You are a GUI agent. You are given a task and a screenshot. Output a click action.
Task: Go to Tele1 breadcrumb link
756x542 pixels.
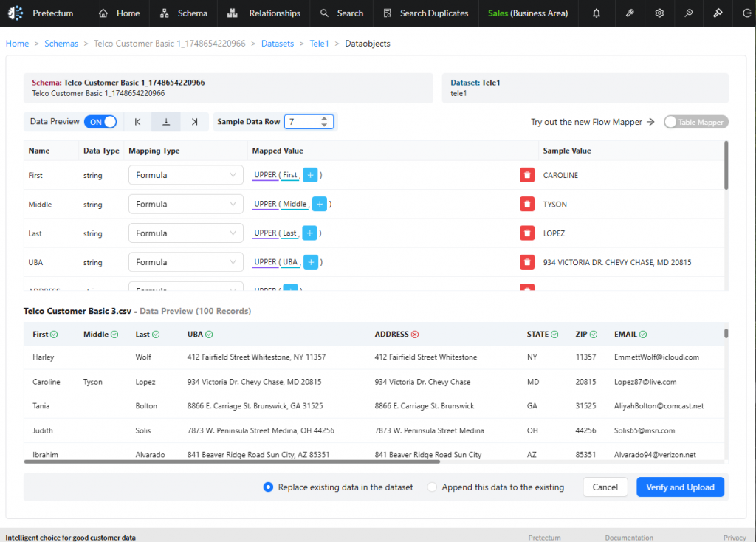(319, 44)
